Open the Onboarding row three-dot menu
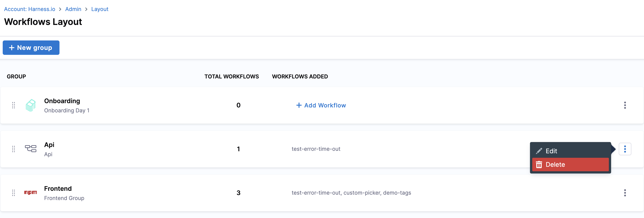The height and width of the screenshot is (218, 644). [x=625, y=105]
